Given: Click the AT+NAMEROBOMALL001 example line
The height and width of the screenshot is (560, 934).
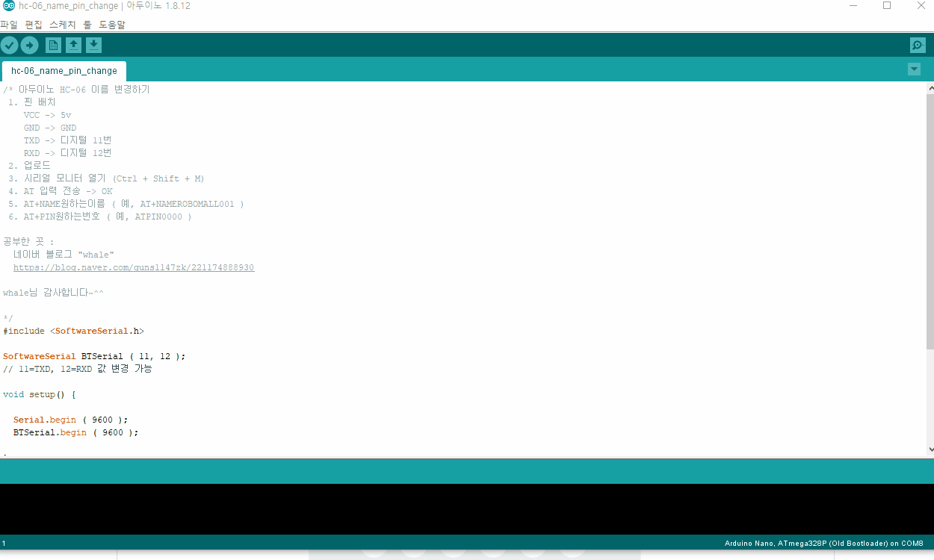Looking at the screenshot, I should click(x=126, y=204).
